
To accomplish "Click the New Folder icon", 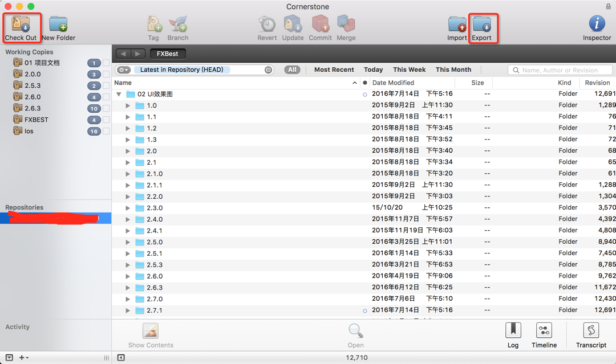I will [59, 24].
